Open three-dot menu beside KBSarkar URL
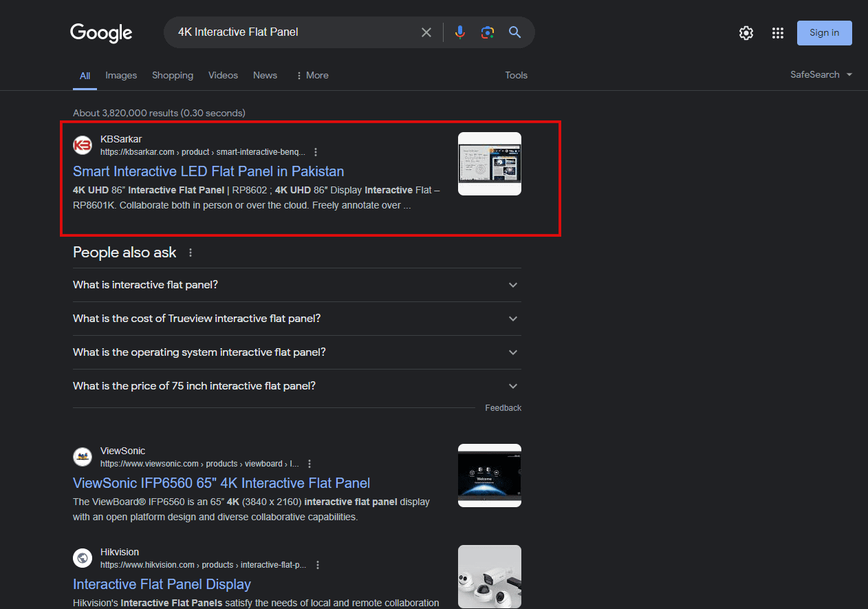The image size is (868, 609). tap(316, 152)
